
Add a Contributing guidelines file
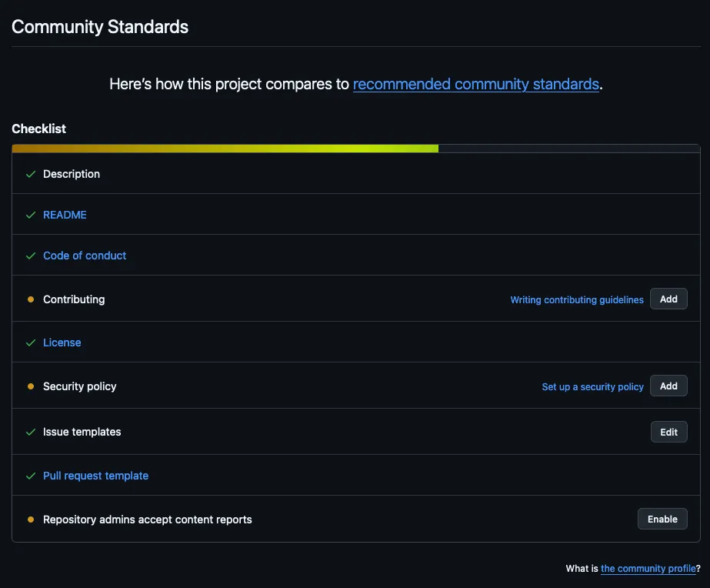[x=668, y=299]
